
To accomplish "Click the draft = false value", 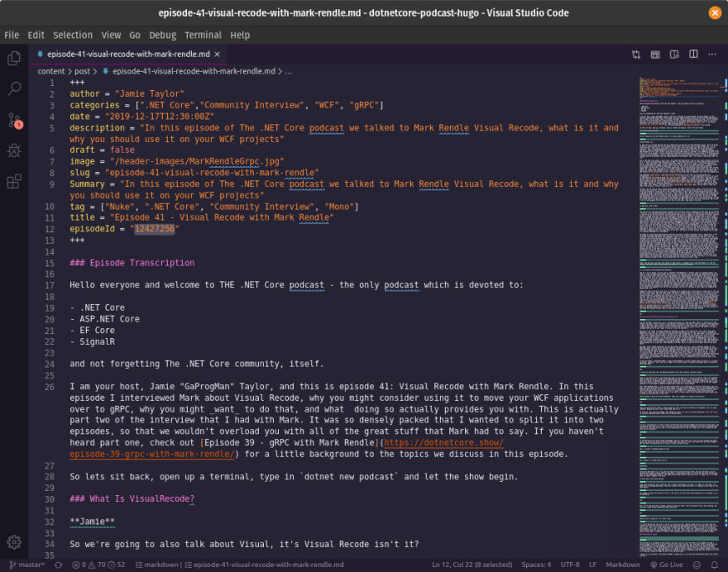I will (122, 150).
